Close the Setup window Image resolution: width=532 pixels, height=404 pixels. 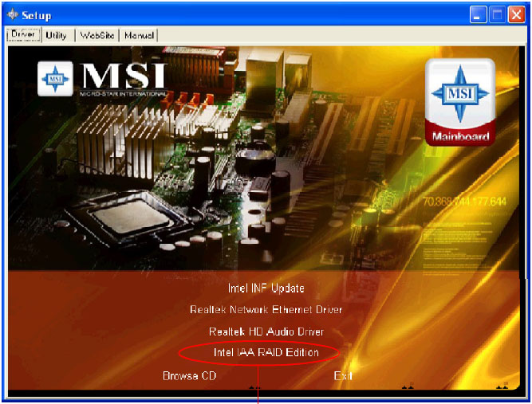click(x=516, y=15)
